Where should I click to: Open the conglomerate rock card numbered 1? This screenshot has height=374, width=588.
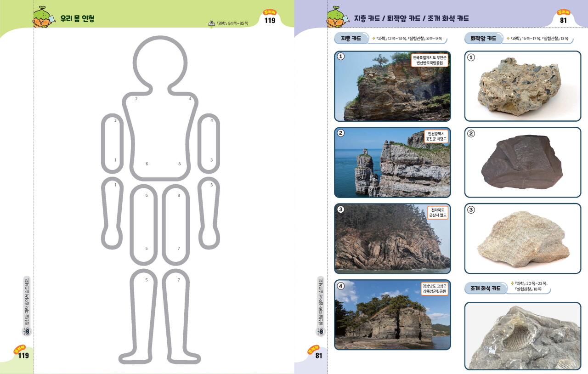[x=522, y=86]
